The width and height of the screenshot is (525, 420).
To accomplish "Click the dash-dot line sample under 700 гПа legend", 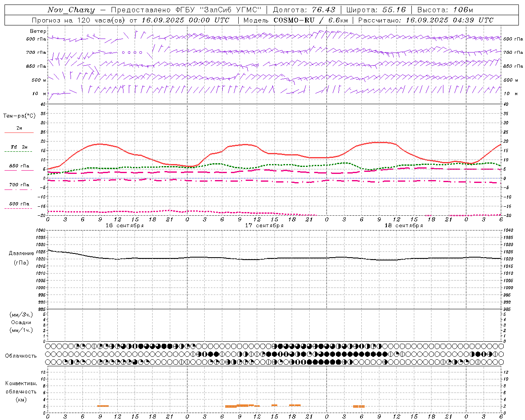I will tap(18, 189).
